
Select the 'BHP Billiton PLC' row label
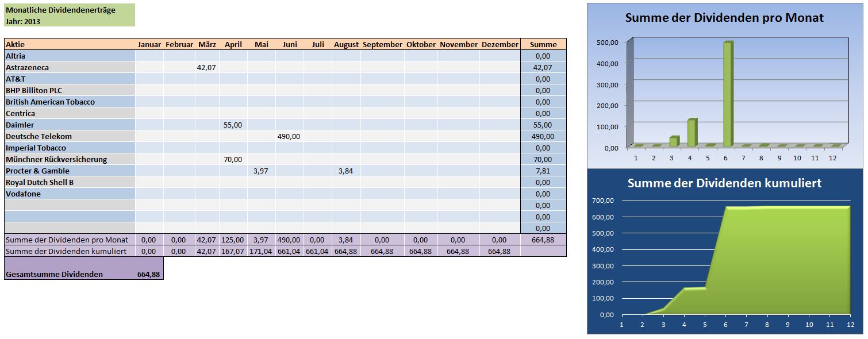pyautogui.click(x=70, y=90)
